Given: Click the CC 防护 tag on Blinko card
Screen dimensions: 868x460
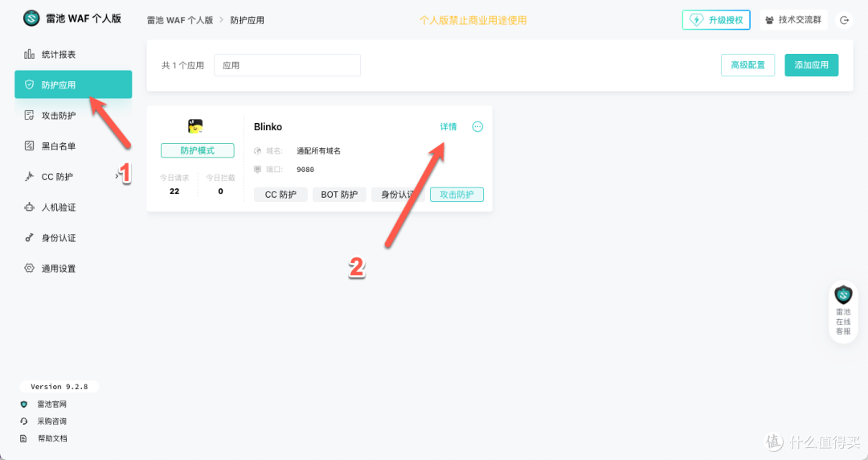Looking at the screenshot, I should [x=280, y=195].
